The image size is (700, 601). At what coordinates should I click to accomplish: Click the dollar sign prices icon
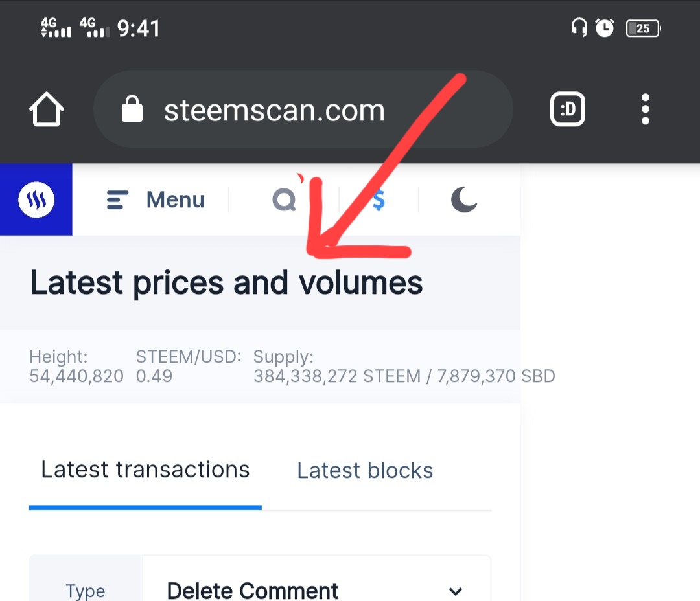(x=379, y=199)
